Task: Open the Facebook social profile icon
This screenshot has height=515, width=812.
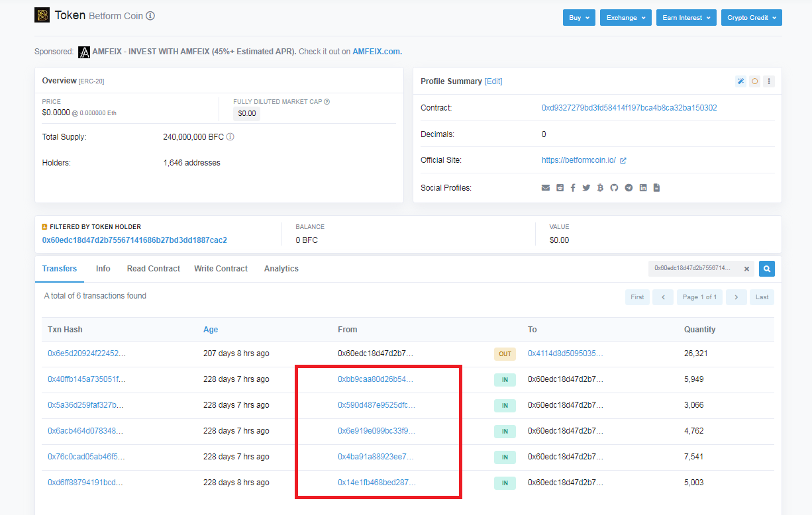Action: pyautogui.click(x=573, y=188)
